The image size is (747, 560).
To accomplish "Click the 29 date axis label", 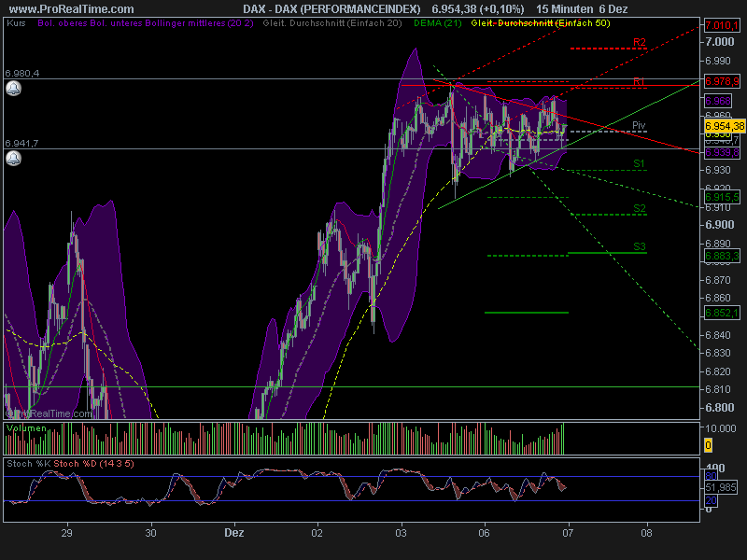I will (66, 533).
